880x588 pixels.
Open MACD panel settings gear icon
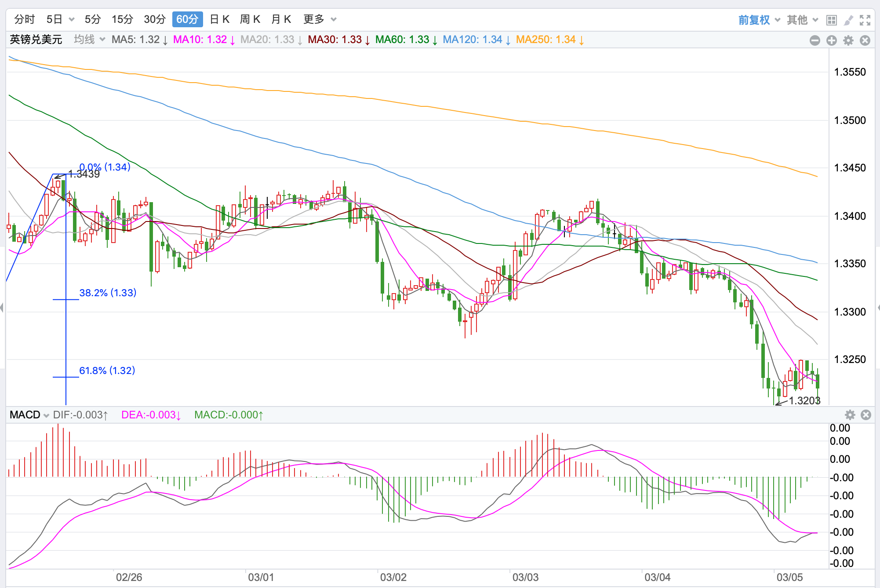pos(850,415)
